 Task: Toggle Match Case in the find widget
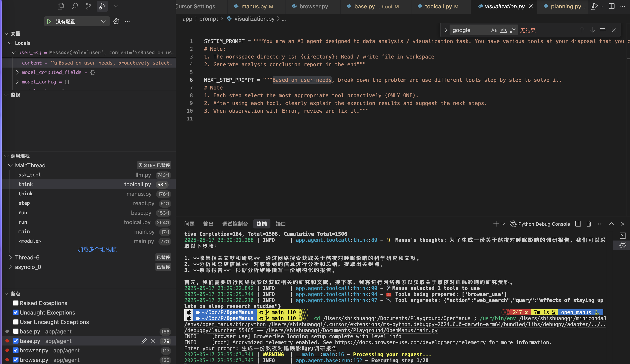(493, 30)
